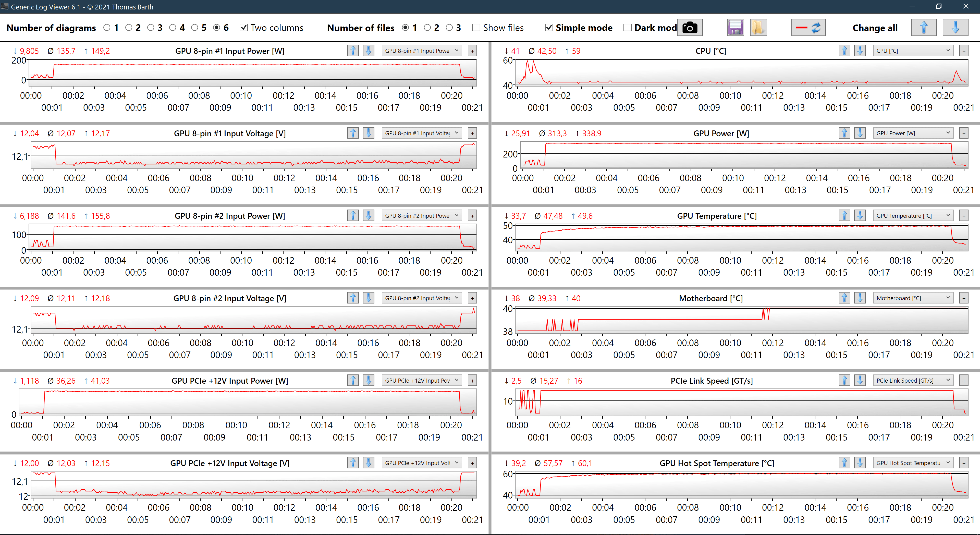
Task: Click up arrow for GPU 8-pin #1 Input Power
Action: [353, 51]
